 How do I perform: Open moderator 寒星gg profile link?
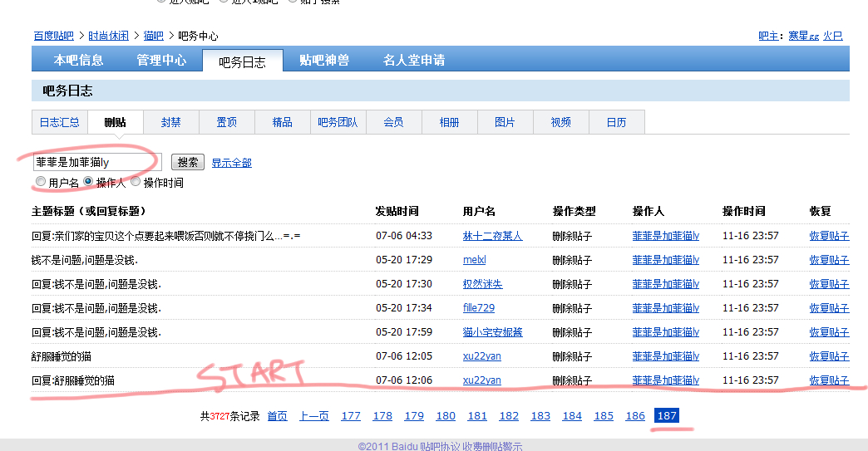[x=804, y=36]
